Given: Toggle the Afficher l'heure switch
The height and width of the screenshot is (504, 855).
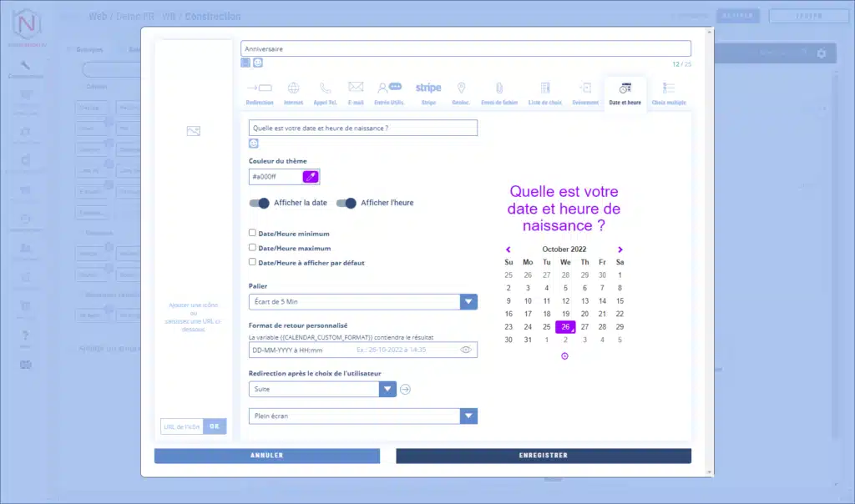Looking at the screenshot, I should pyautogui.click(x=347, y=203).
